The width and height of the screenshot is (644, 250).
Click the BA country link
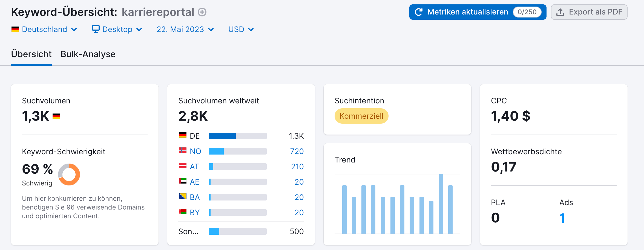[195, 197]
